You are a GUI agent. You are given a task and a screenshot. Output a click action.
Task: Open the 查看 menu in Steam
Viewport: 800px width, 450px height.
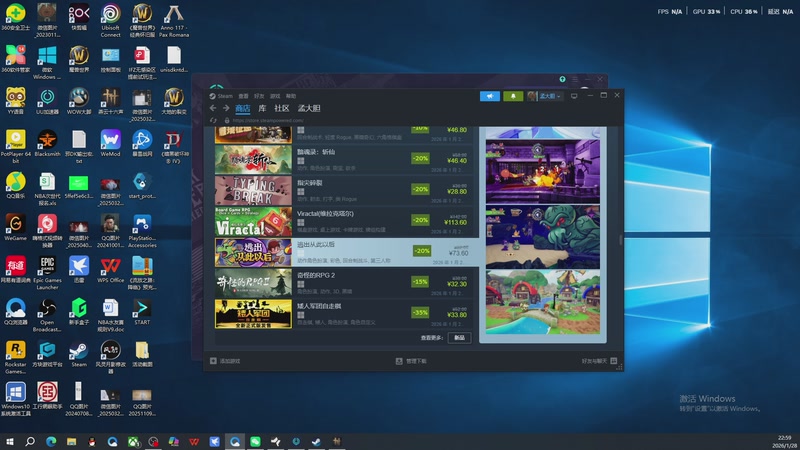[243, 96]
